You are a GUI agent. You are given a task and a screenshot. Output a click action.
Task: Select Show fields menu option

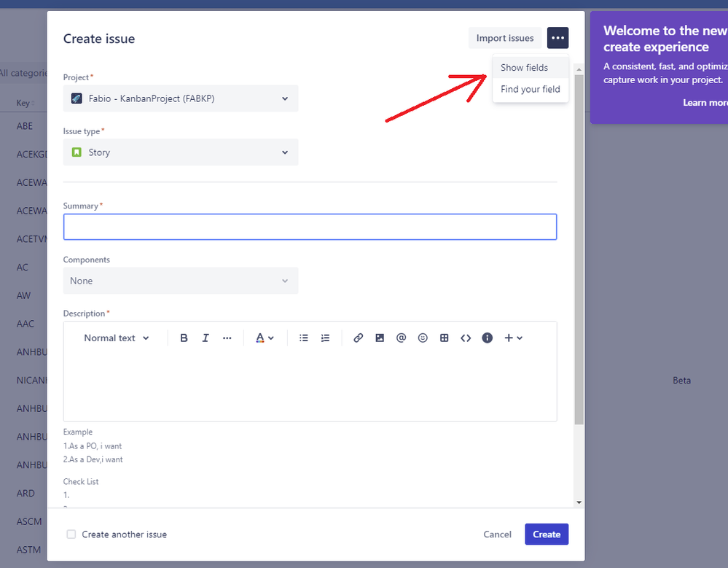pos(531,68)
